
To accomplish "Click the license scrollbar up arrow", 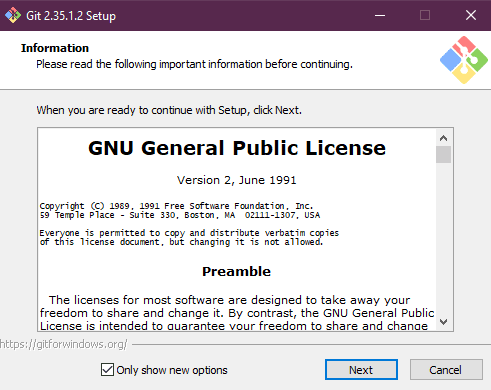I will tap(443, 138).
